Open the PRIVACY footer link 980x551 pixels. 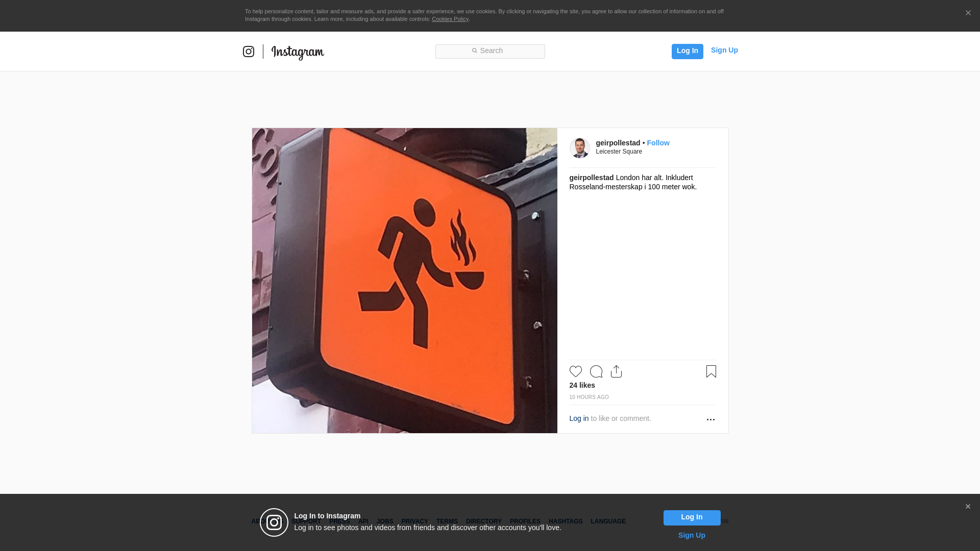[x=414, y=522]
